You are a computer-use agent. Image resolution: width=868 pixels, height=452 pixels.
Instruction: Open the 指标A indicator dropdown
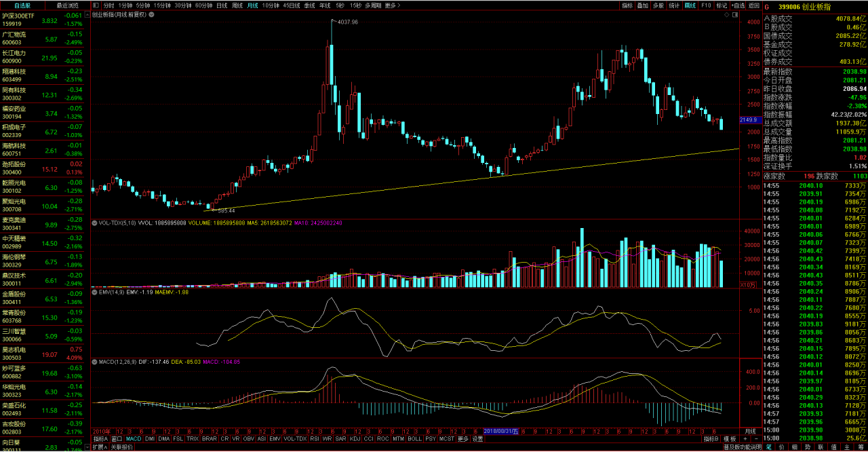coord(100,439)
